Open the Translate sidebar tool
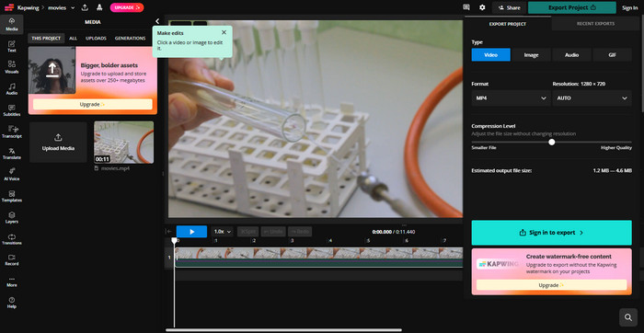This screenshot has width=644, height=333. click(11, 153)
